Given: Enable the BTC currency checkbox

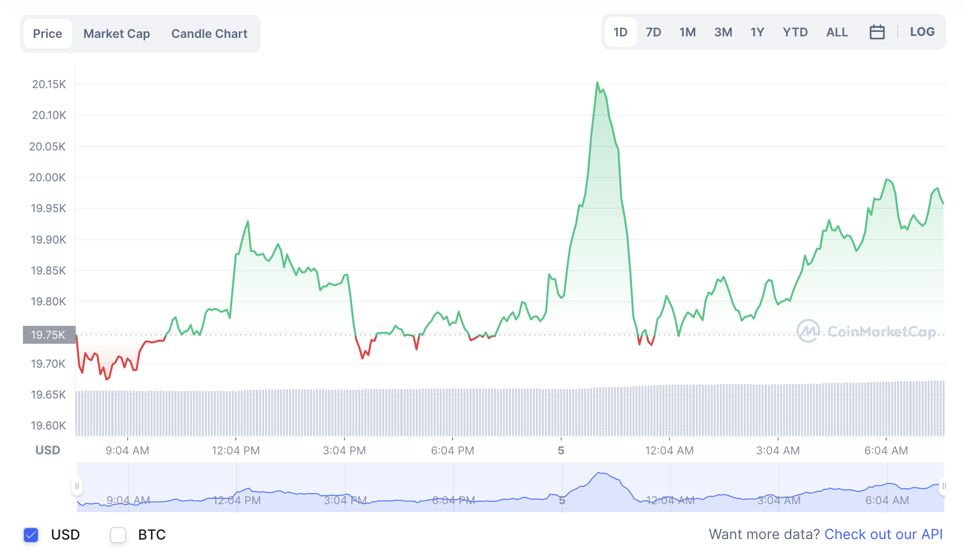Looking at the screenshot, I should click(118, 535).
